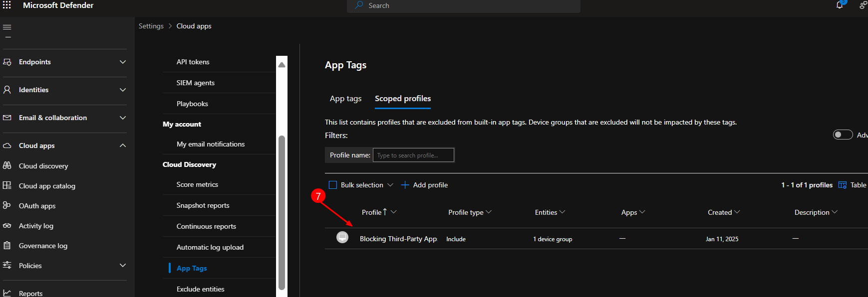Expand the Policies menu chevron
868x297 pixels.
(123, 265)
